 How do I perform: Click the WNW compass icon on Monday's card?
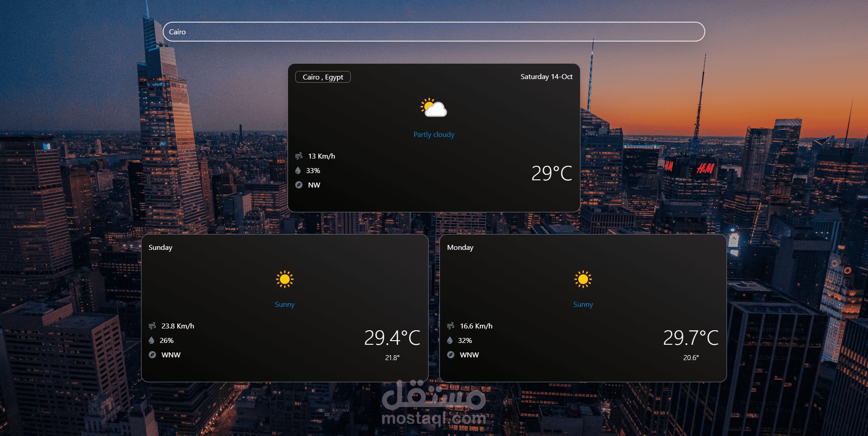tap(451, 355)
